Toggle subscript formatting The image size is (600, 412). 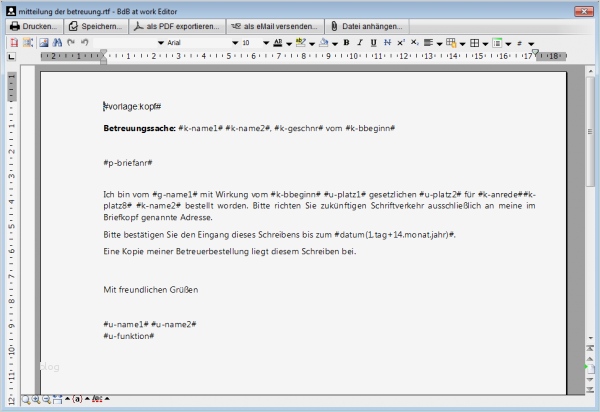tap(414, 43)
